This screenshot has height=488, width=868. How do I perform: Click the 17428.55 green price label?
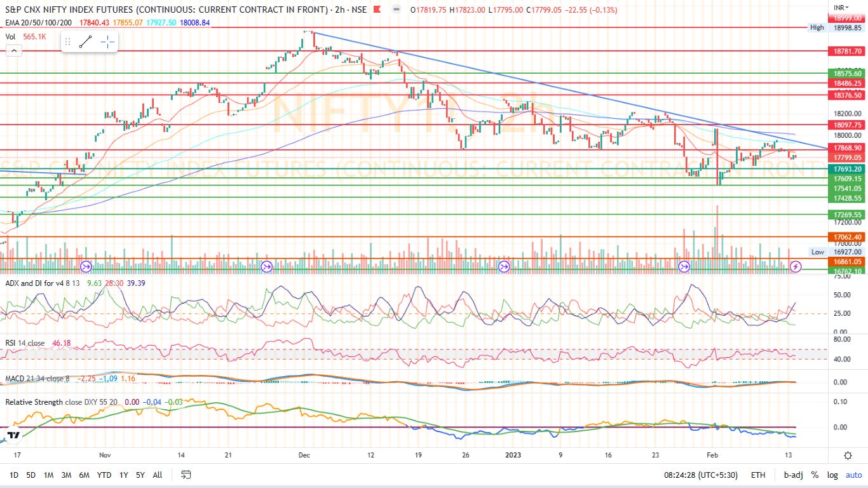click(847, 198)
